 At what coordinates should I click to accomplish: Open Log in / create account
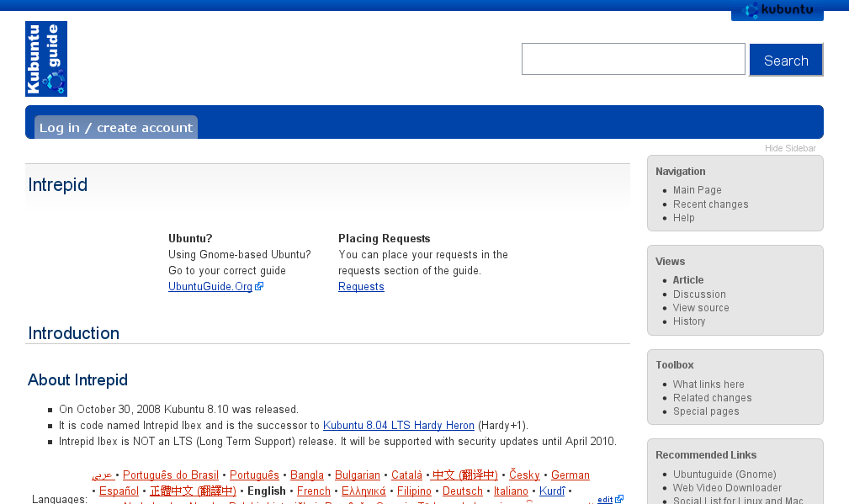[x=116, y=128]
